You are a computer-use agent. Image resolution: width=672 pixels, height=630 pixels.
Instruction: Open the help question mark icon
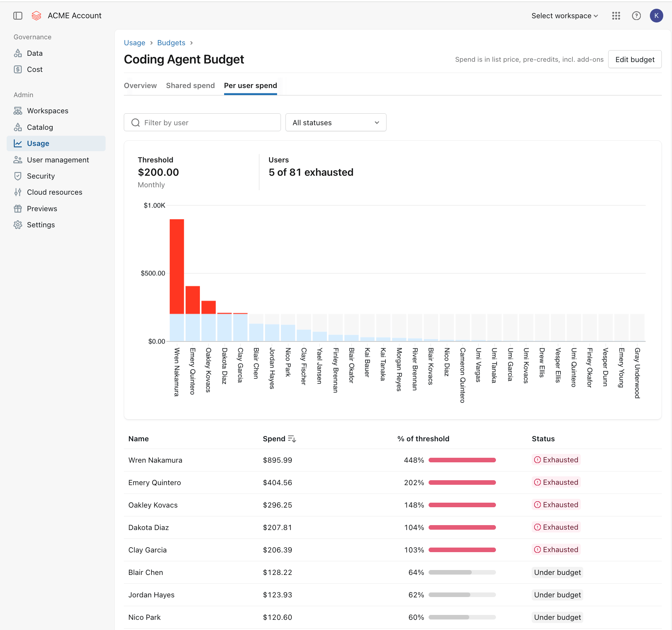[636, 16]
